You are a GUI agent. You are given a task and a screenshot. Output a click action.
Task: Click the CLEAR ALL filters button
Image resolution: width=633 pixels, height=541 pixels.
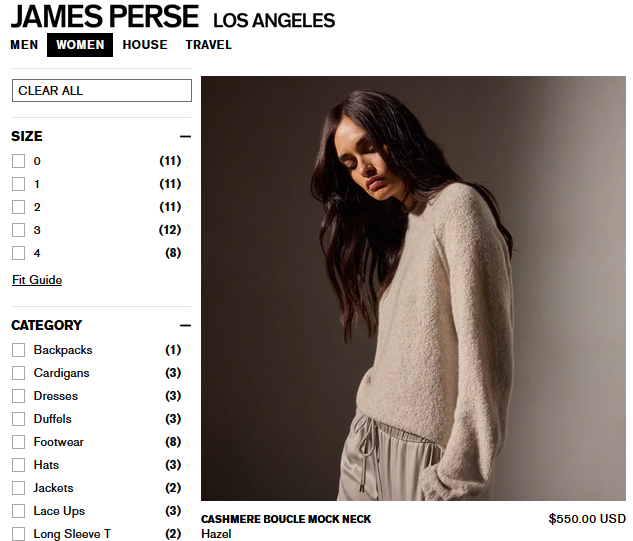click(102, 90)
